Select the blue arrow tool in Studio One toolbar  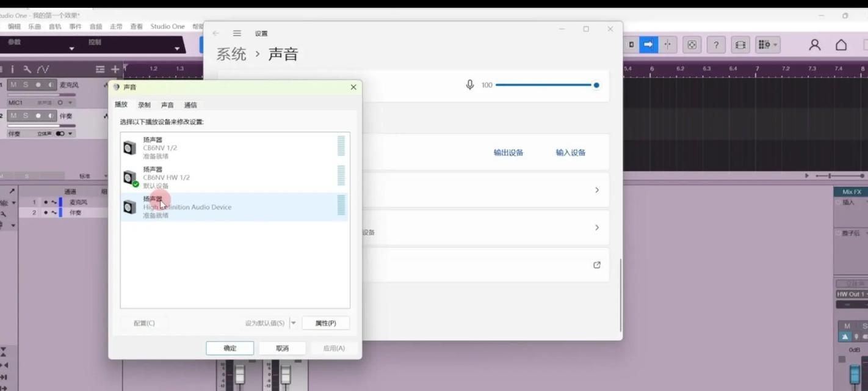[648, 45]
